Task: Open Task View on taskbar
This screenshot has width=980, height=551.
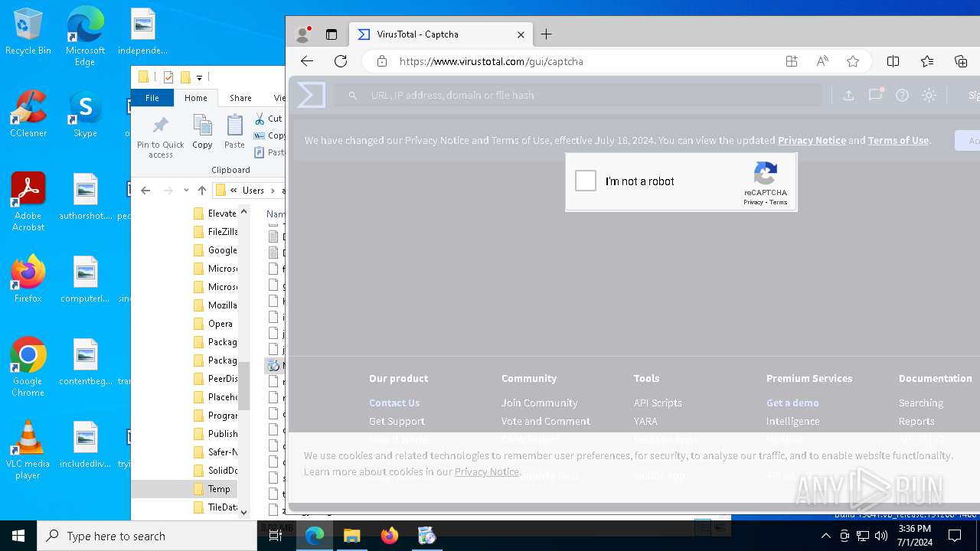Action: click(276, 536)
